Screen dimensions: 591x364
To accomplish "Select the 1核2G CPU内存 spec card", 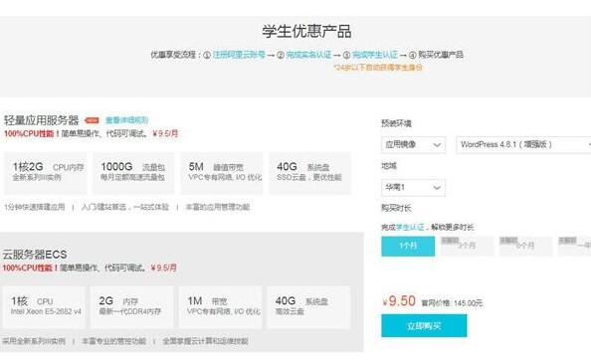I will (x=45, y=173).
